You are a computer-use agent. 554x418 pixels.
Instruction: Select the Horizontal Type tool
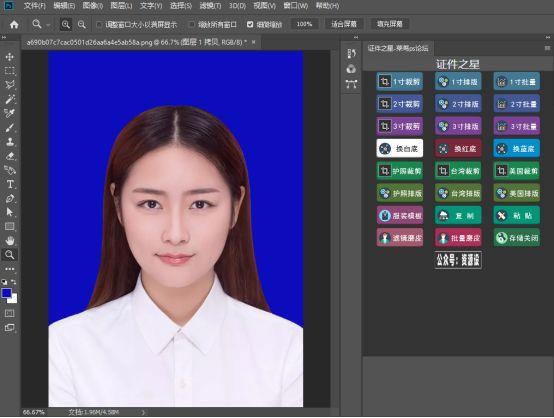[x=10, y=184]
